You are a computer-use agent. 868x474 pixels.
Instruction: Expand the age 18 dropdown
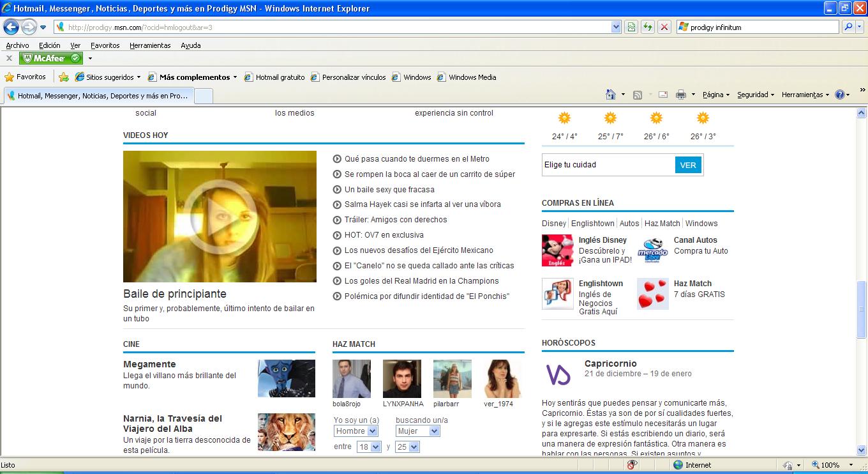point(368,447)
